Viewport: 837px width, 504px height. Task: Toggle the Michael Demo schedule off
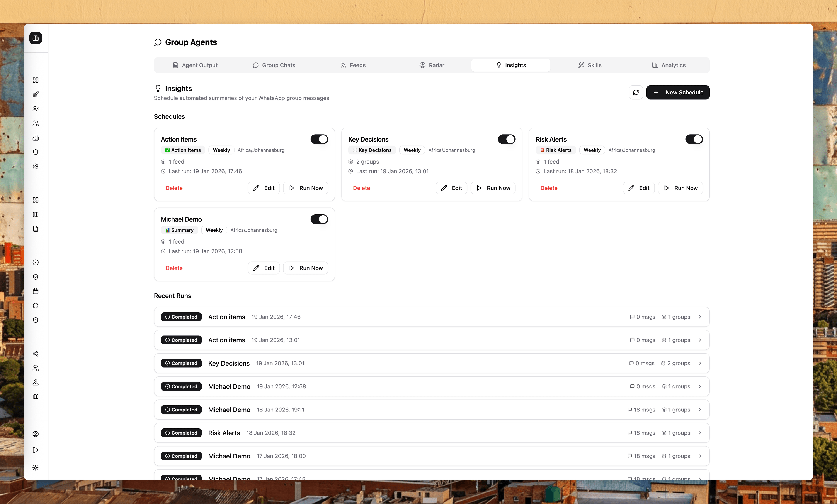[x=319, y=219]
